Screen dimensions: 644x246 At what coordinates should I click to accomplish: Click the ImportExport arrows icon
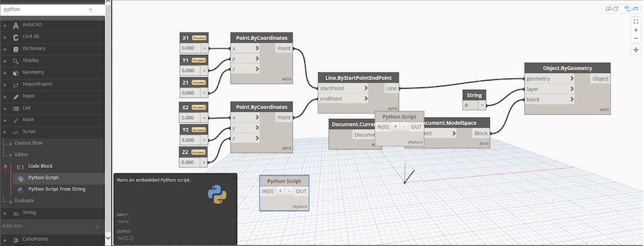pyautogui.click(x=16, y=85)
